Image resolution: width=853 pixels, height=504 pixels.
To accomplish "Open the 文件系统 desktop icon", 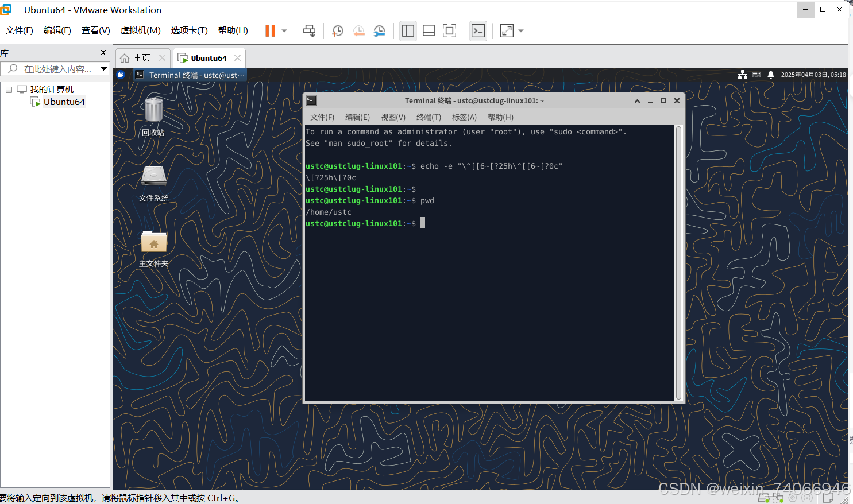I will point(153,183).
